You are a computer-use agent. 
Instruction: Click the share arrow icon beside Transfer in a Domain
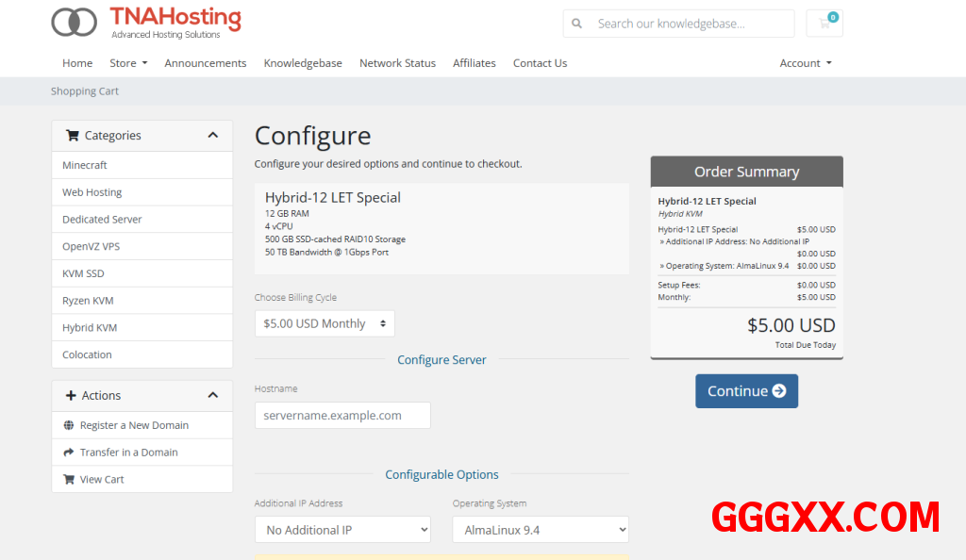(x=69, y=453)
